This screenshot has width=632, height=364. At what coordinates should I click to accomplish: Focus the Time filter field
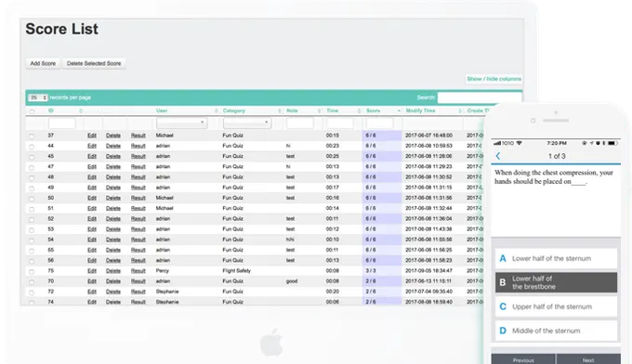pyautogui.click(x=340, y=123)
